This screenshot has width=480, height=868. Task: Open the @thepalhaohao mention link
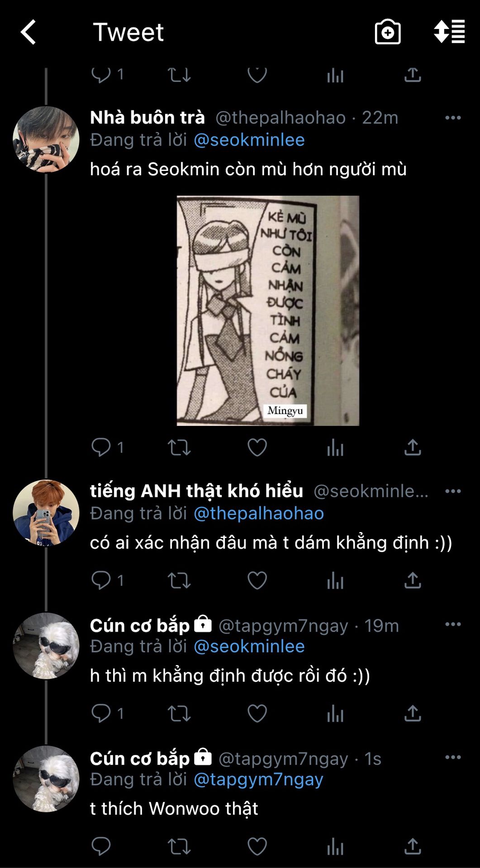tap(259, 514)
